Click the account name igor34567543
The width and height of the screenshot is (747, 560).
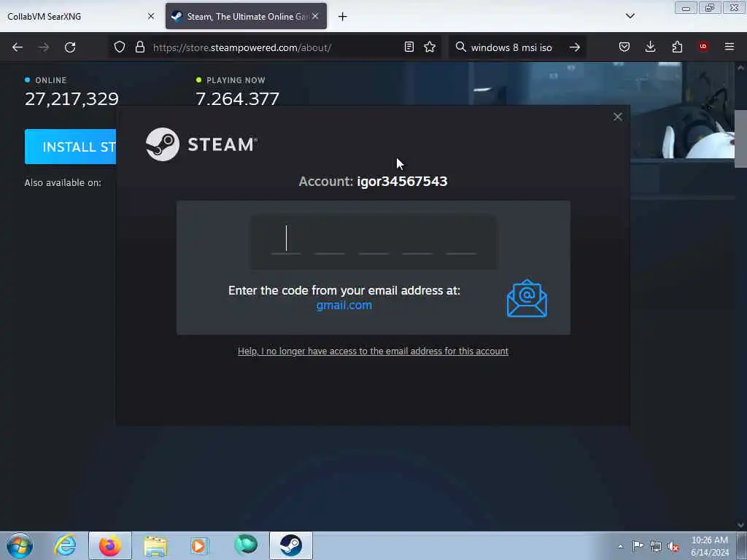(x=402, y=182)
